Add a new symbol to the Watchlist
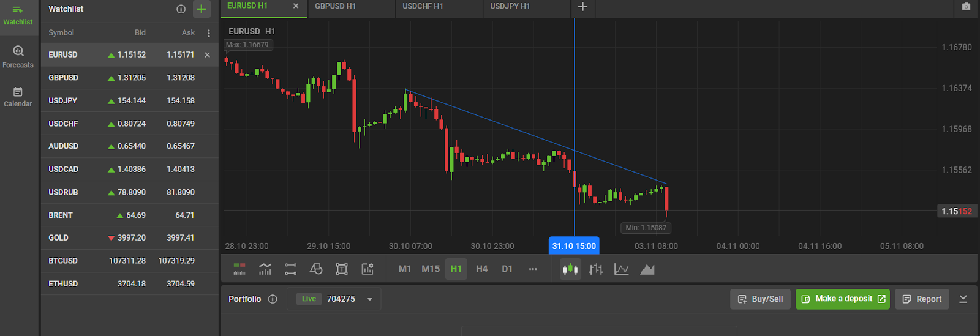The height and width of the screenshot is (336, 980). click(201, 9)
